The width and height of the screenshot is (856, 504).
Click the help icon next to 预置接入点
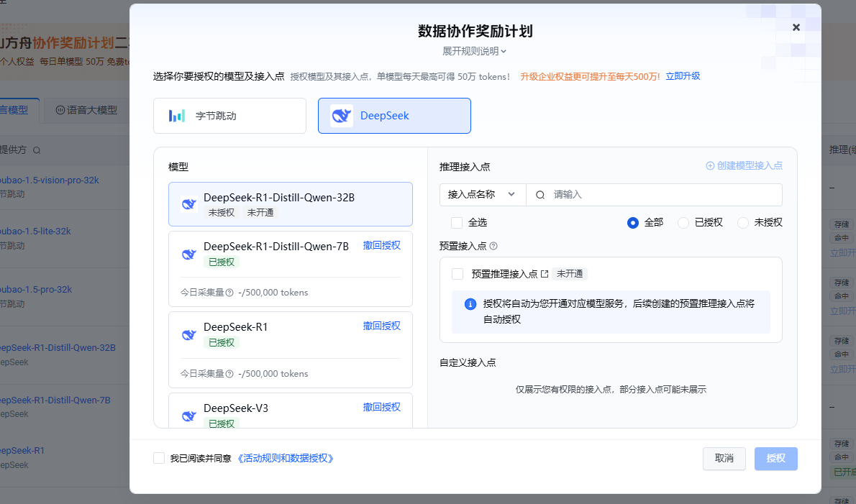click(x=493, y=246)
